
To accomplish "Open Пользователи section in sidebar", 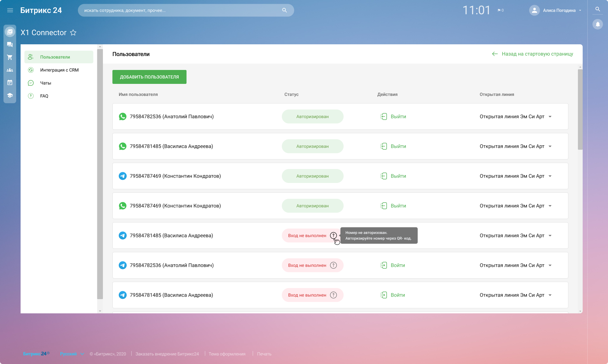I will (x=55, y=57).
